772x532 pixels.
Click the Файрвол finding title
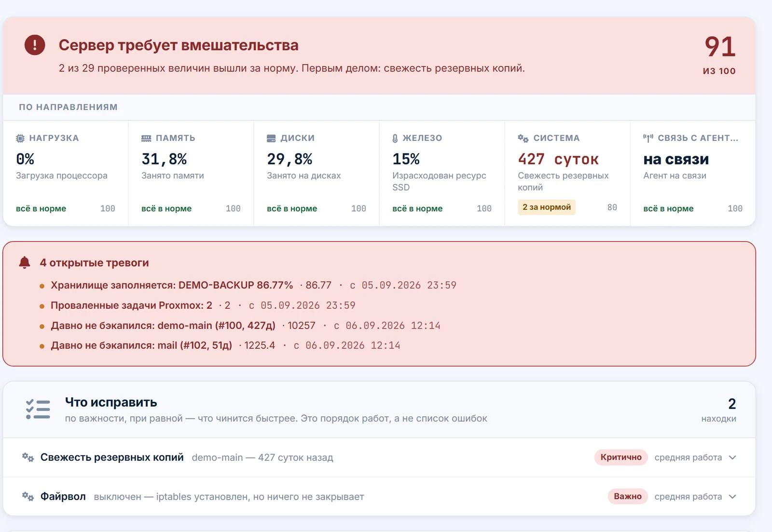[x=63, y=496]
